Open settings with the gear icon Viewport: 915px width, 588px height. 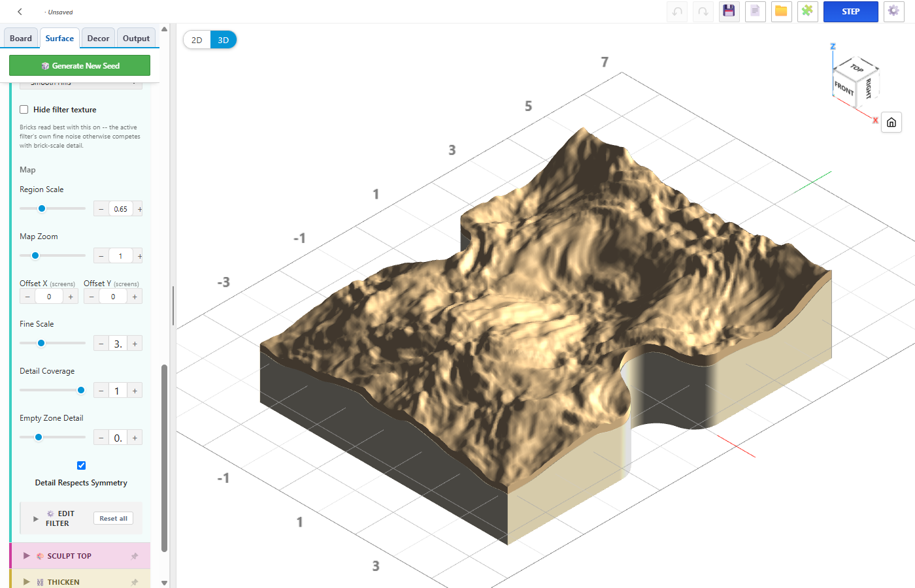[x=894, y=11]
